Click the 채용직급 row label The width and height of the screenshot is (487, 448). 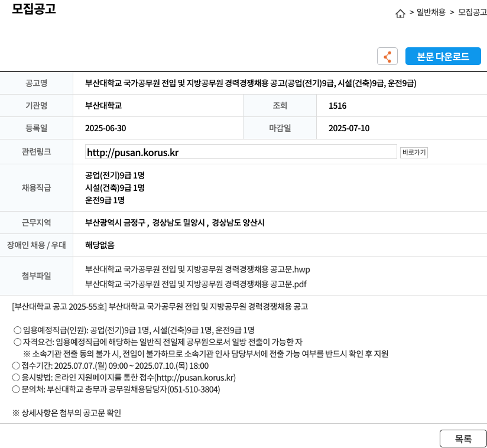(36, 187)
